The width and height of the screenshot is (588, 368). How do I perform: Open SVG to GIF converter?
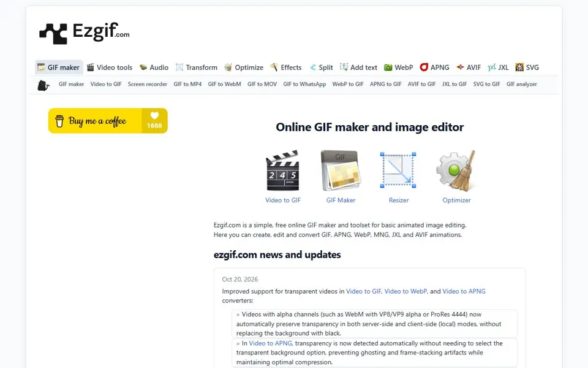(x=486, y=84)
